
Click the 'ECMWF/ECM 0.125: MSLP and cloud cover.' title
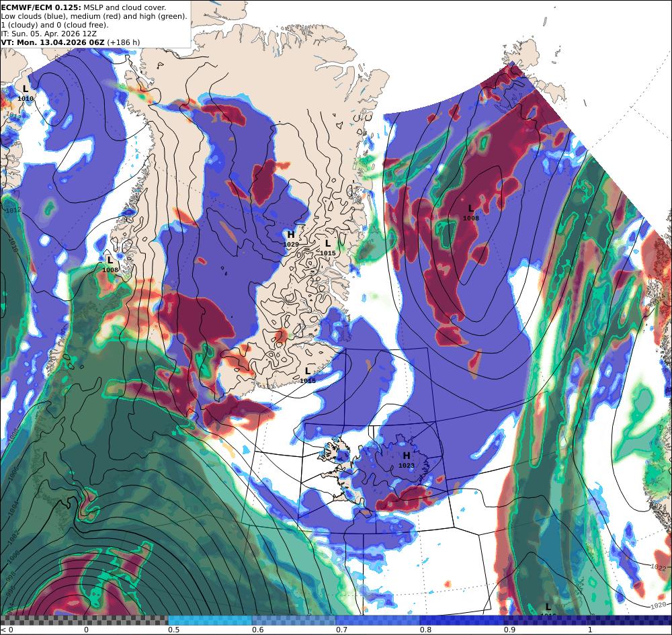83,7
